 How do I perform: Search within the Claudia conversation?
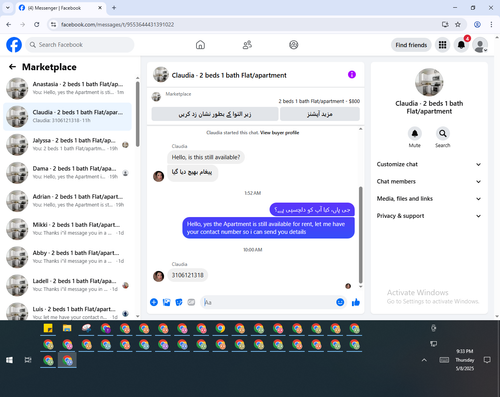point(442,134)
